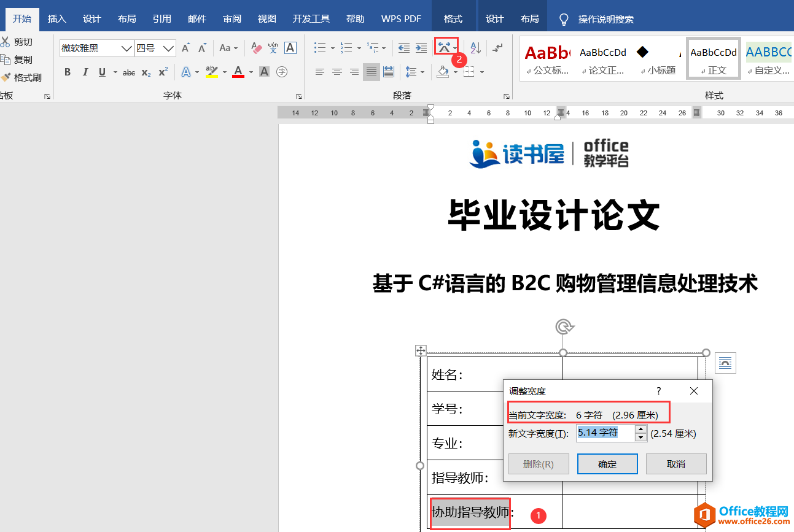
Task: Click the red font color button
Action: [x=238, y=72]
